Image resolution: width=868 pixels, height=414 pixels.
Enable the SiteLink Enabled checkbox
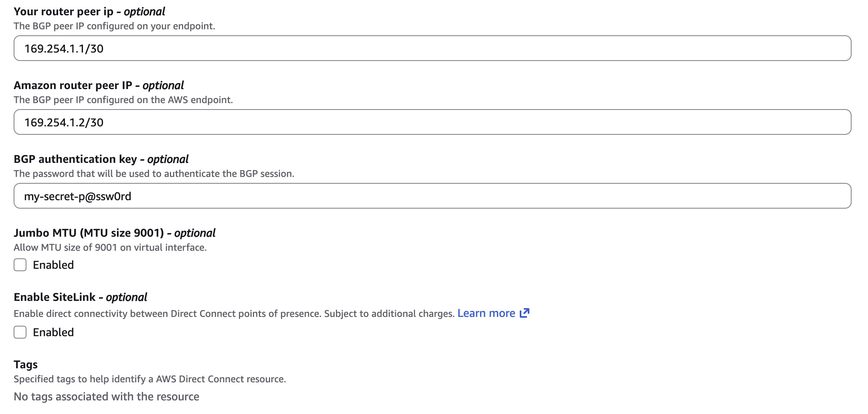click(20, 332)
